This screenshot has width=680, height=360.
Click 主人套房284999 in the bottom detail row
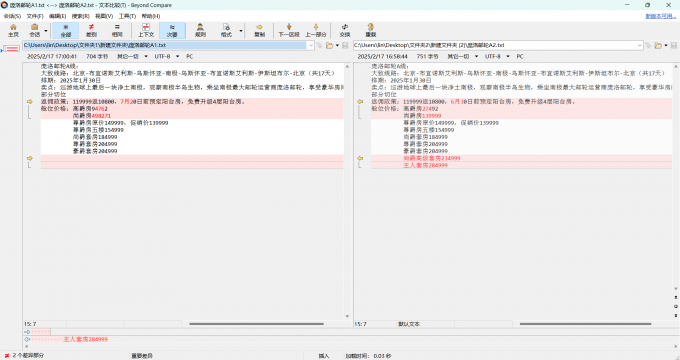point(85,339)
